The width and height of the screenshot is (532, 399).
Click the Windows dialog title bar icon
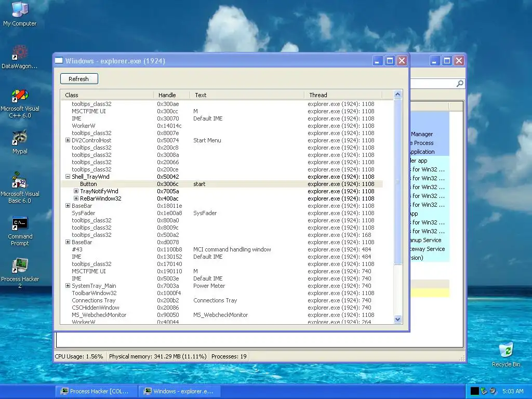(59, 61)
